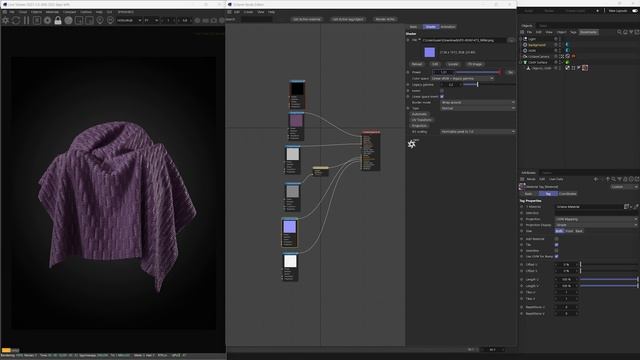Adjust the Legacy gamma slider
This screenshot has width=640, height=360.
489,84
